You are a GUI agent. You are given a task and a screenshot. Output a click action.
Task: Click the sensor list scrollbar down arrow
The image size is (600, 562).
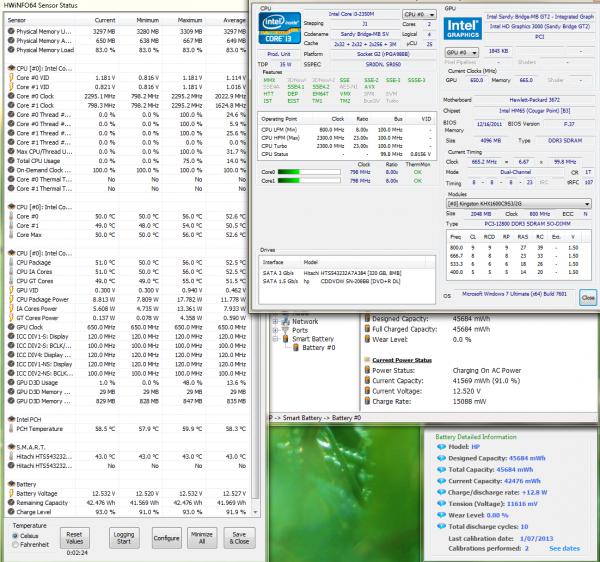coord(256,512)
